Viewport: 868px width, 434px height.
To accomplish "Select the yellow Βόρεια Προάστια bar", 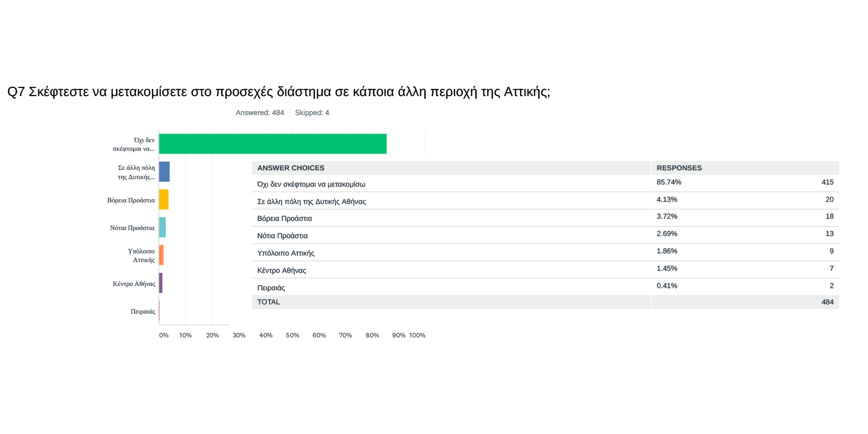I will click(x=163, y=200).
